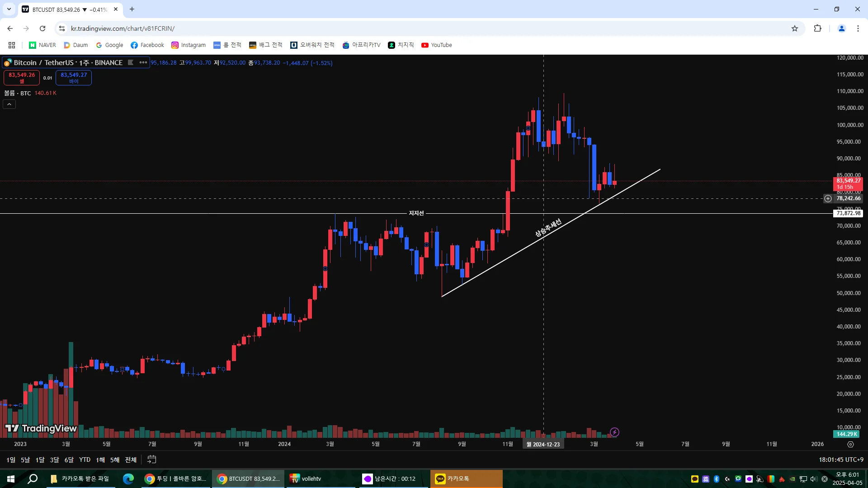The image size is (868, 488).
Task: Open the three-dot more menu in legend
Action: point(143,63)
